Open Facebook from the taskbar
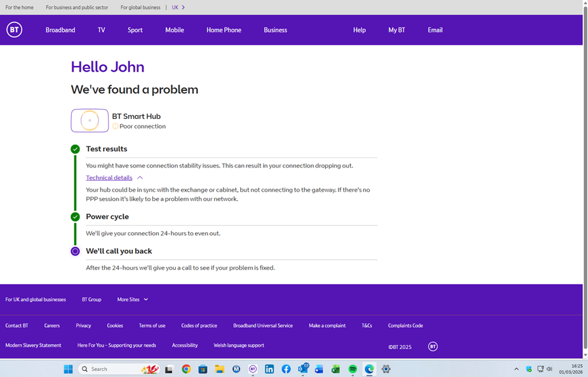The height and width of the screenshot is (377, 588). click(x=285, y=369)
